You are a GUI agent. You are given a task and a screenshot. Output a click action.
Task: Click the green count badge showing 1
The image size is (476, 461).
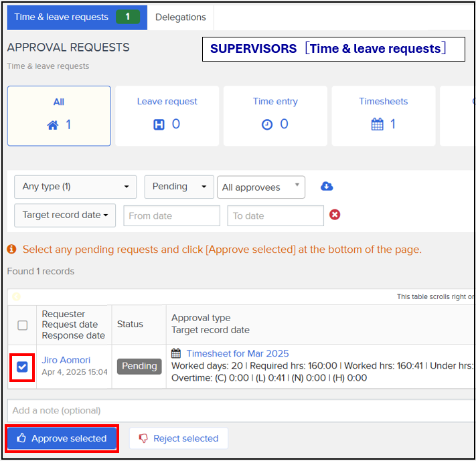[x=128, y=17]
